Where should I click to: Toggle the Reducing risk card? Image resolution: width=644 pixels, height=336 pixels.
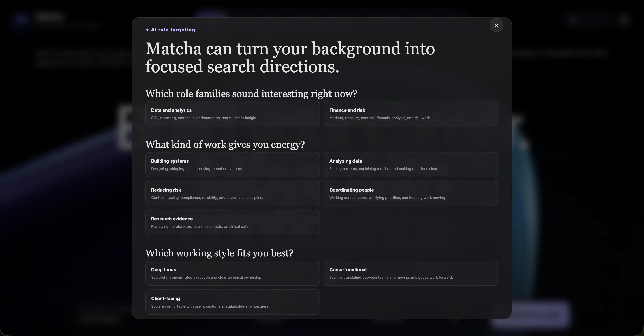click(232, 193)
